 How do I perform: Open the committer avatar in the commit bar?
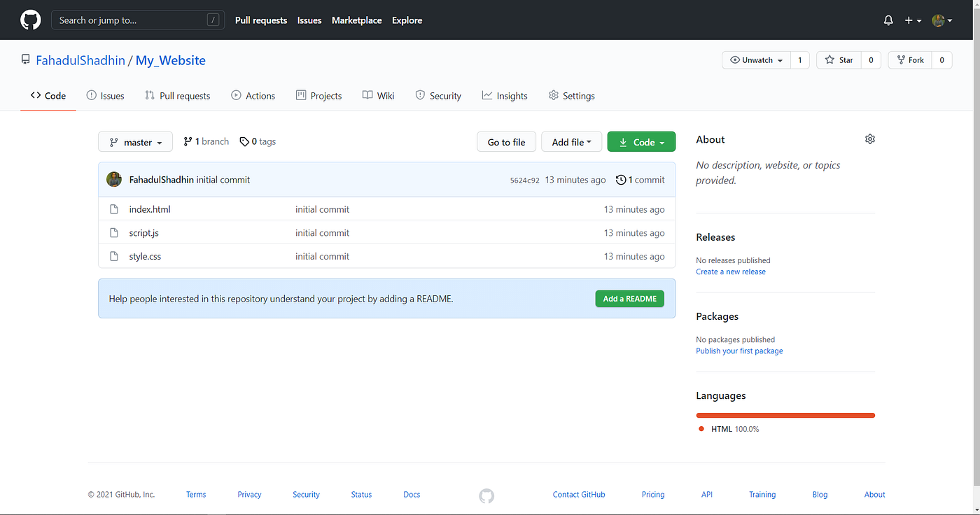(x=114, y=180)
